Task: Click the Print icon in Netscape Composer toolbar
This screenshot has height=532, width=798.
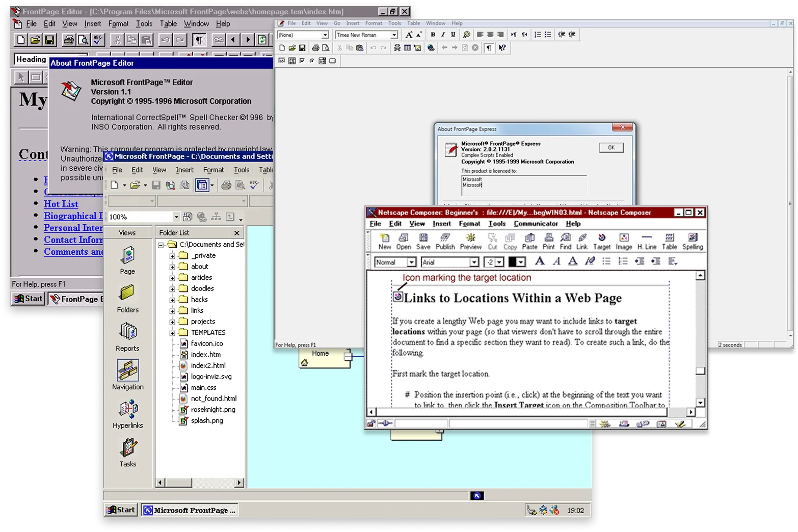Action: tap(548, 242)
